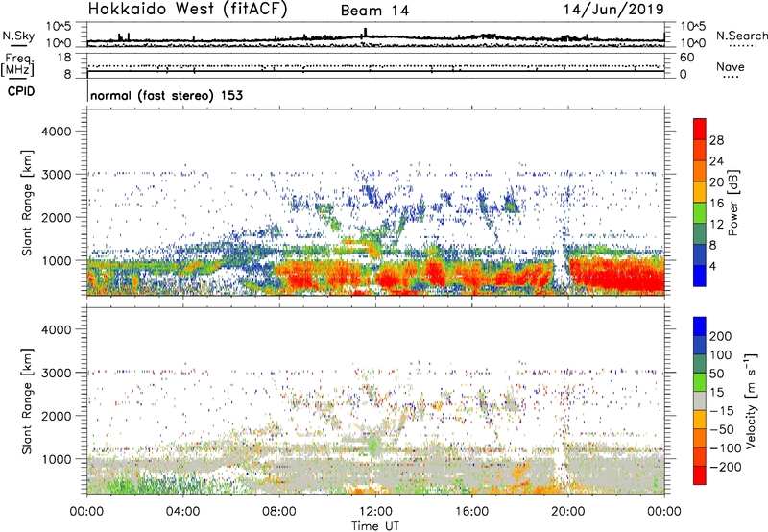Click the "4" Power color bar label
This screenshot has width=768, height=532.
click(x=712, y=266)
